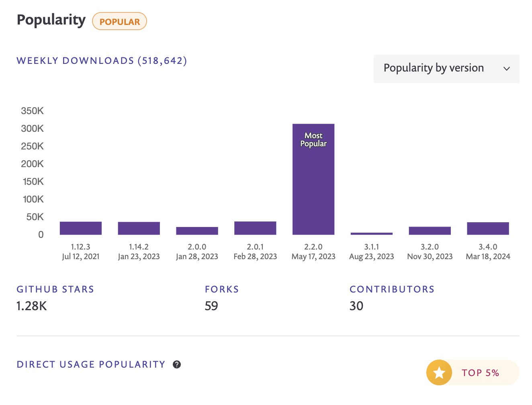Click the POPULAR badge
The width and height of the screenshot is (532, 405).
[120, 22]
